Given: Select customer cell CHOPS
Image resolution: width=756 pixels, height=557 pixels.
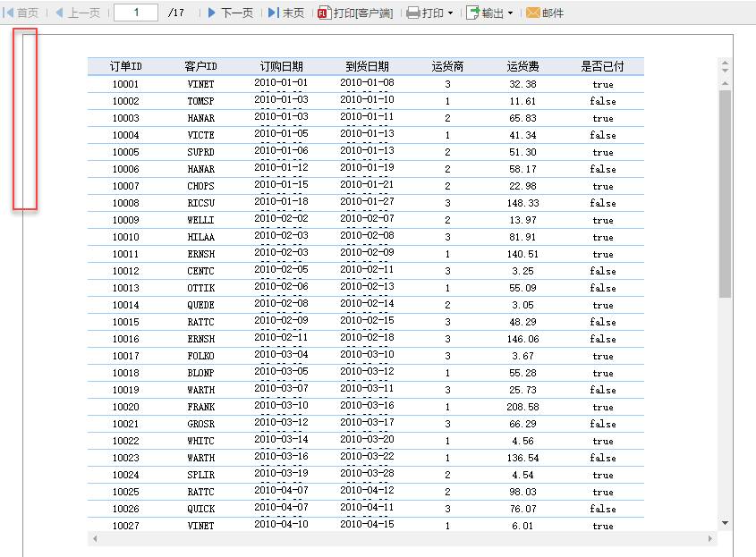Looking at the screenshot, I should (x=200, y=186).
